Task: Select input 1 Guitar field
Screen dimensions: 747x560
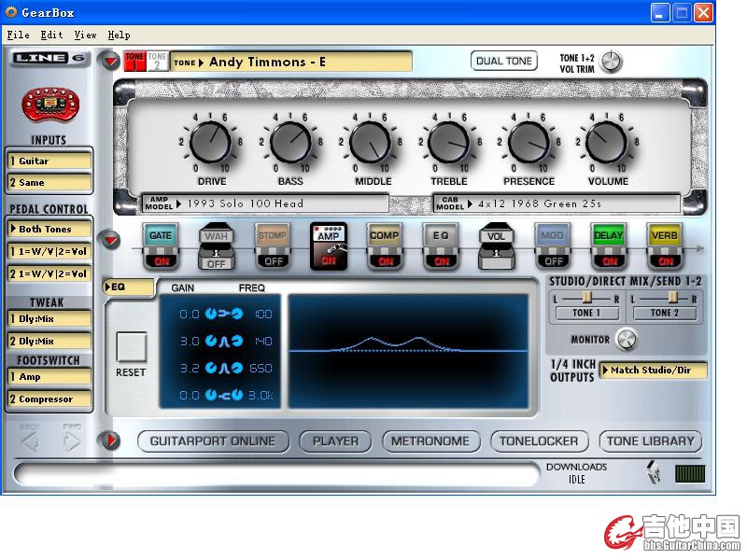Action: click(49, 161)
